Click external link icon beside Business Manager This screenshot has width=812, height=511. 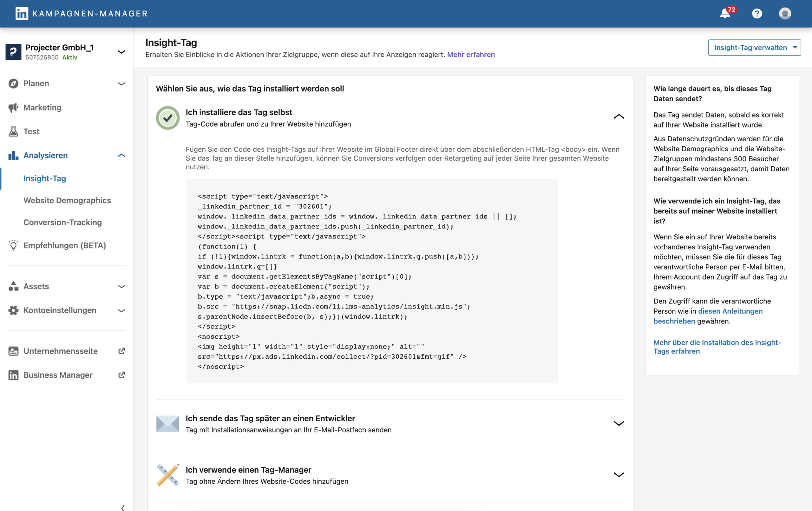click(x=122, y=375)
